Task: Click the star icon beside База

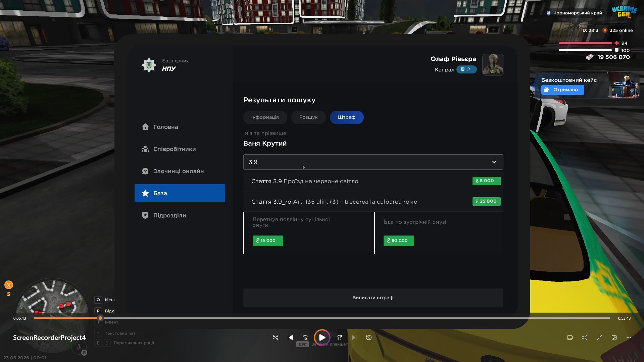Action: [x=145, y=193]
